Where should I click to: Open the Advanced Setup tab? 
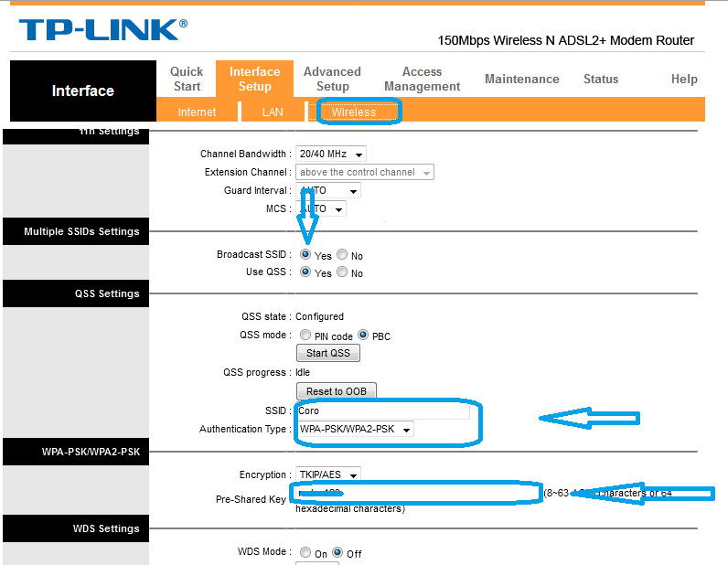(x=332, y=79)
